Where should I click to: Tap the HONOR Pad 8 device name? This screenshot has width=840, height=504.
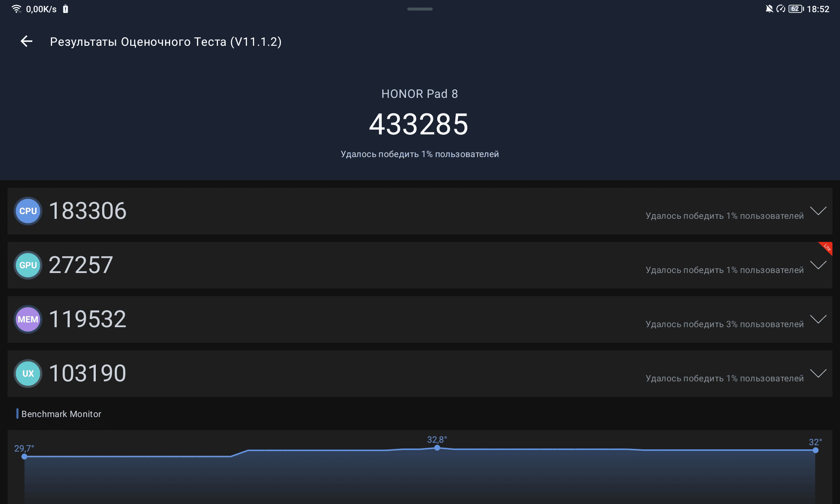click(420, 94)
